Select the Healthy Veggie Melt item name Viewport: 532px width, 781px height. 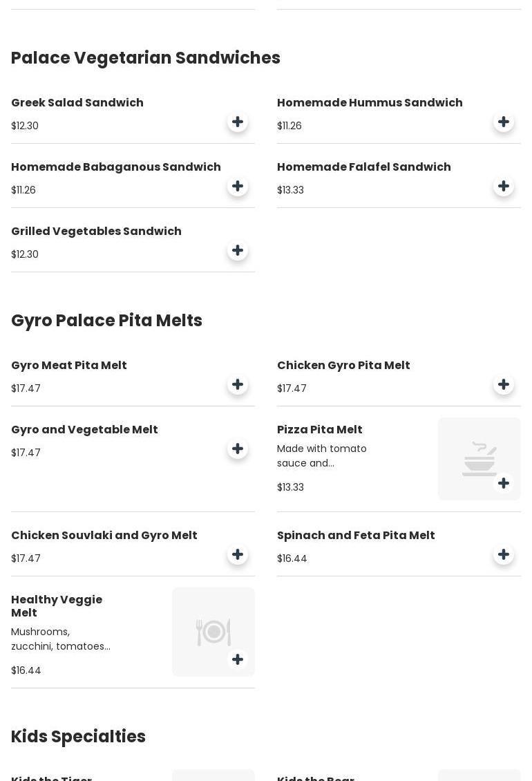pos(57,606)
